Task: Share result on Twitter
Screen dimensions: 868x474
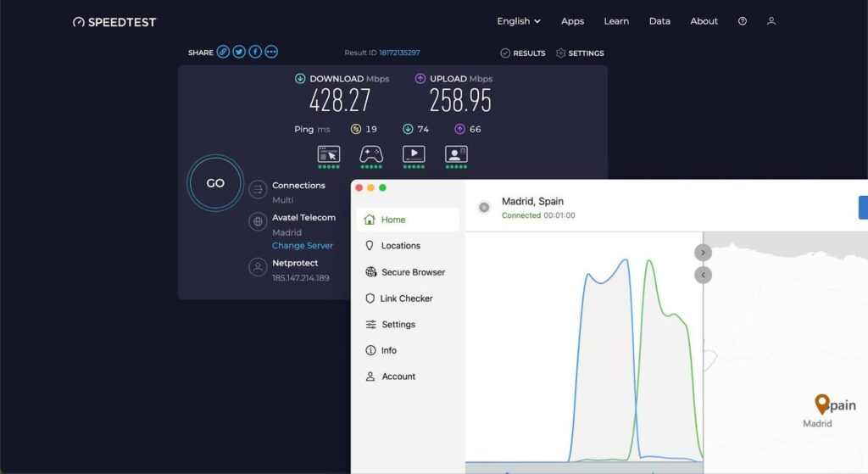Action: (x=239, y=52)
